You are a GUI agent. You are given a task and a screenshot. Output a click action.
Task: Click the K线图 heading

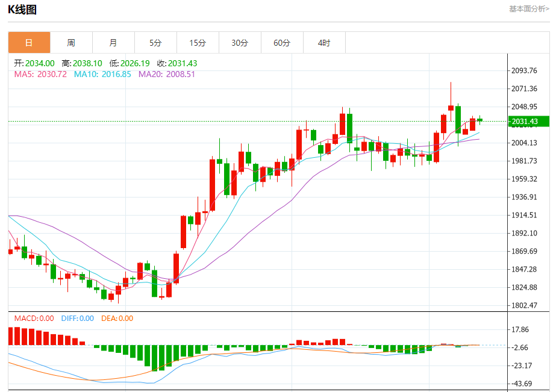coord(22,10)
